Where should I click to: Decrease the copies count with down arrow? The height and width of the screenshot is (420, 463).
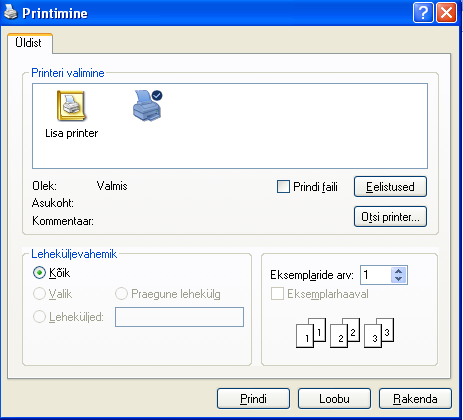point(398,279)
